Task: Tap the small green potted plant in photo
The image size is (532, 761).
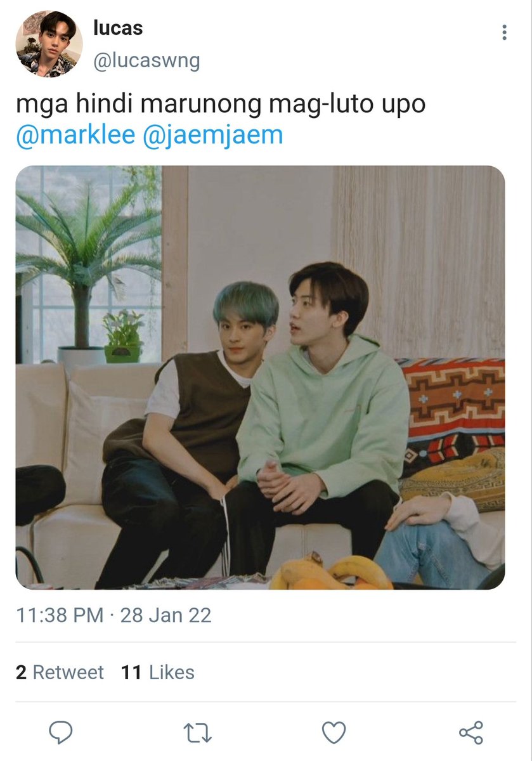Action: tap(123, 336)
